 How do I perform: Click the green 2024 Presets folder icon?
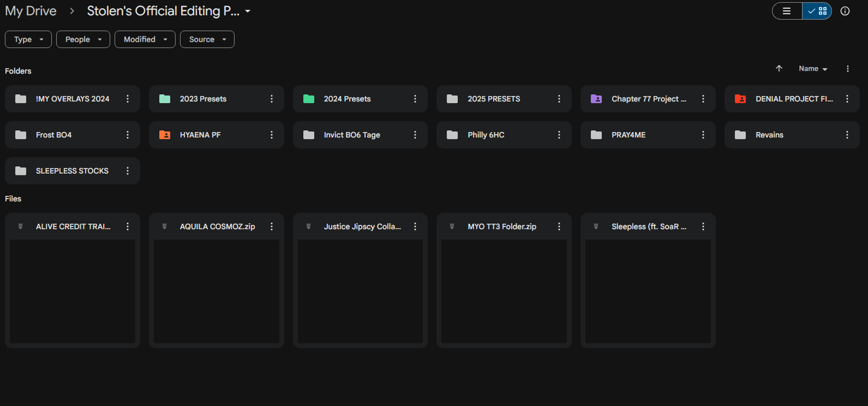tap(309, 99)
